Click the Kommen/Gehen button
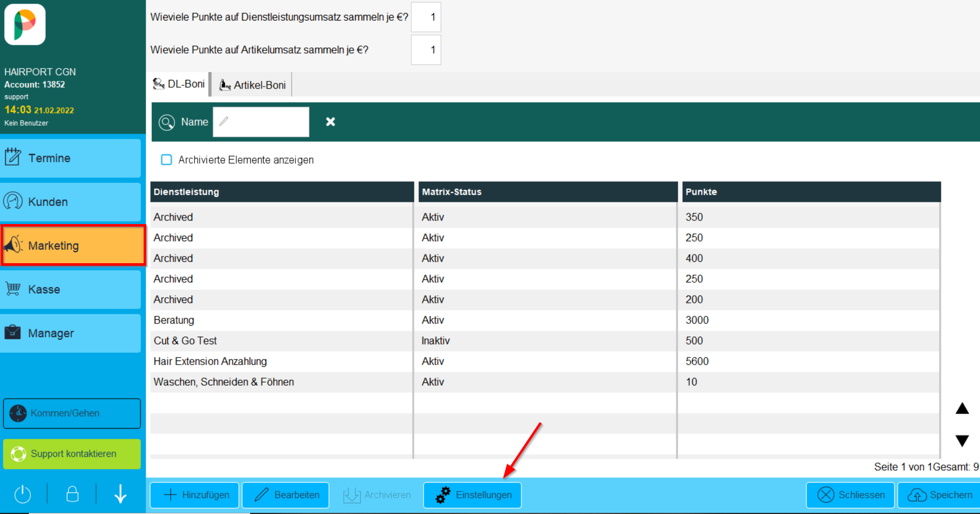The width and height of the screenshot is (980, 514). click(x=72, y=413)
